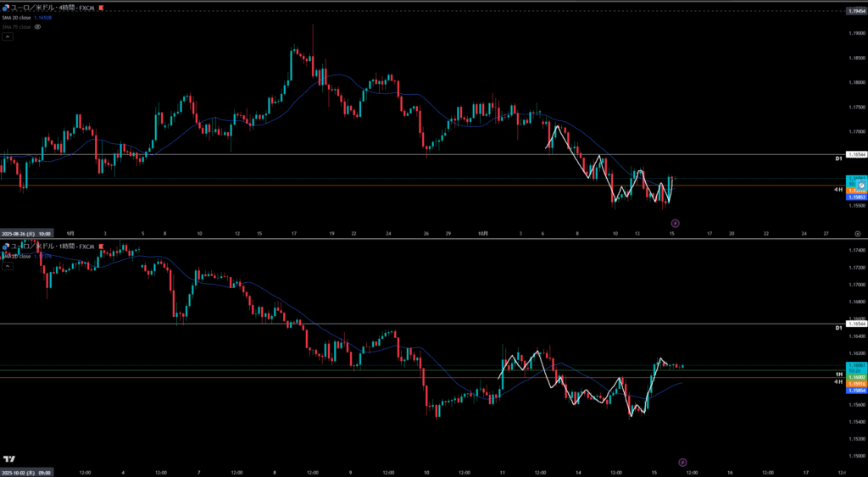Collapse the indicator legend on 1-hour chart

click(8, 266)
